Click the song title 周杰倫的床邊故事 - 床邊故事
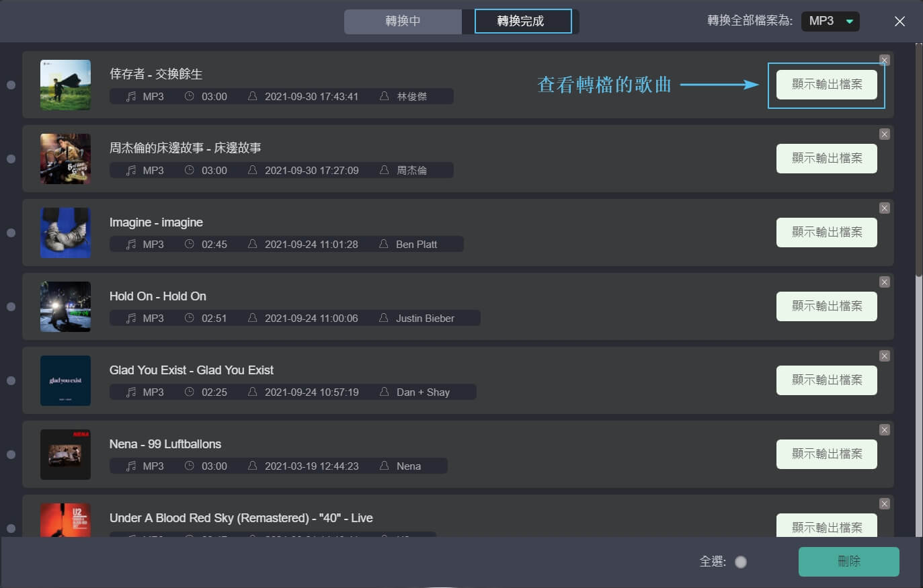 (186, 148)
